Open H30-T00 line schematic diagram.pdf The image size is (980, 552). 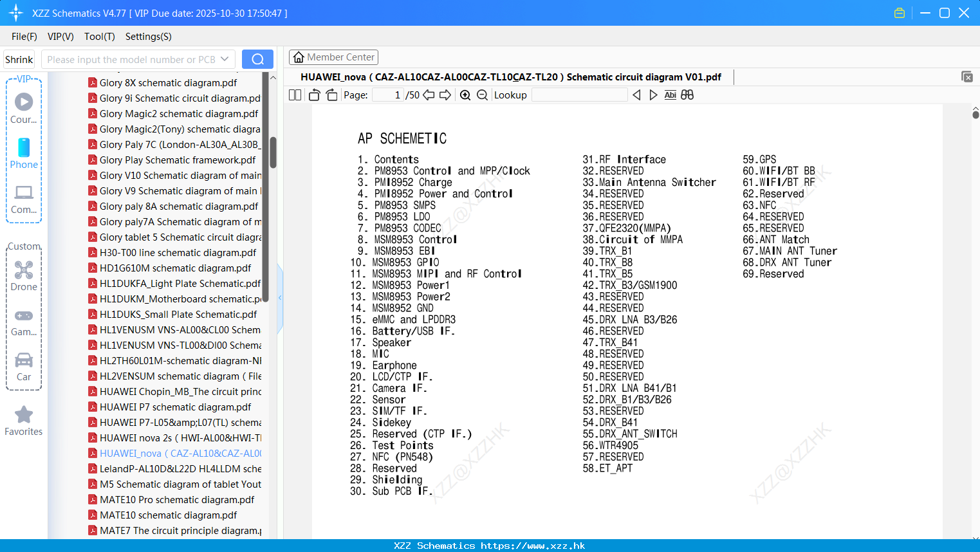point(172,252)
